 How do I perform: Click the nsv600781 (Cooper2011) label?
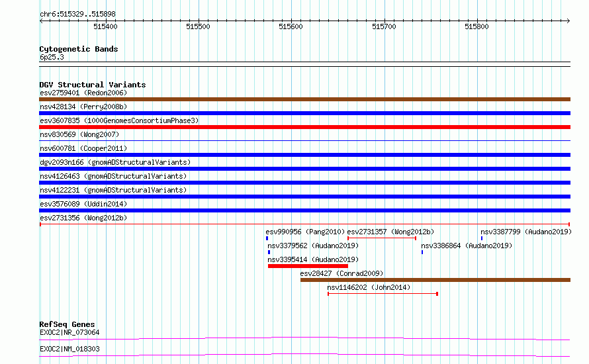83,148
